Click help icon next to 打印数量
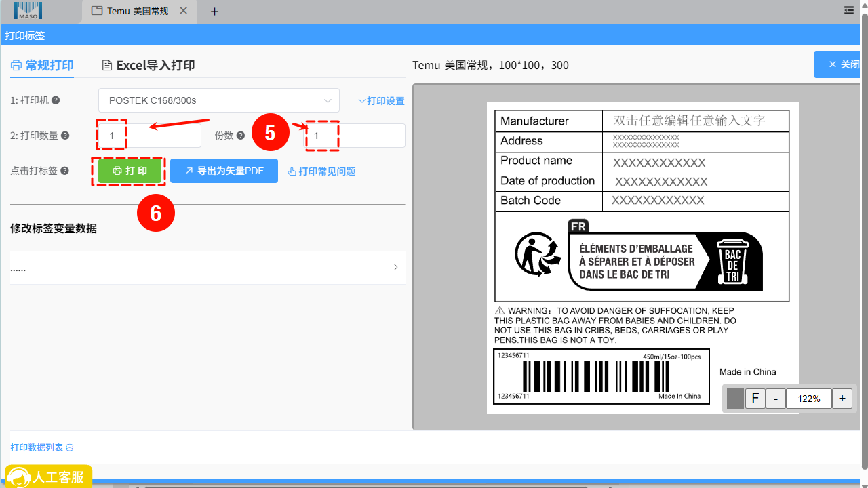 pyautogui.click(x=65, y=136)
